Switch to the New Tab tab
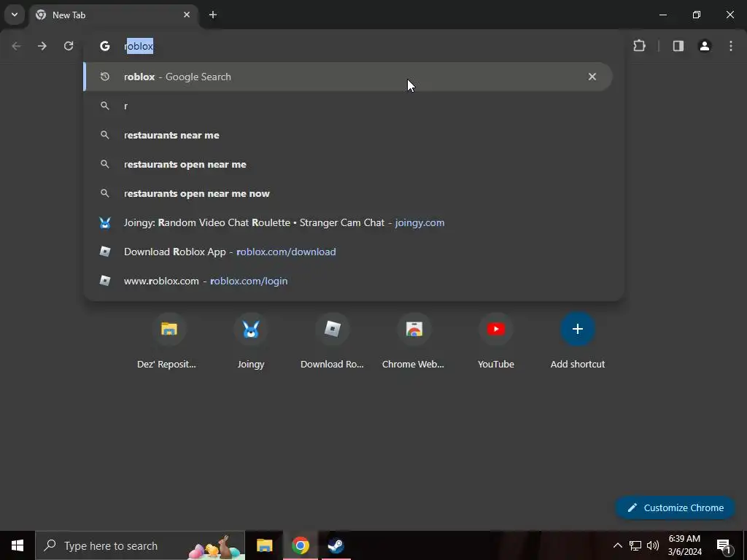The width and height of the screenshot is (747, 560). coord(113,15)
